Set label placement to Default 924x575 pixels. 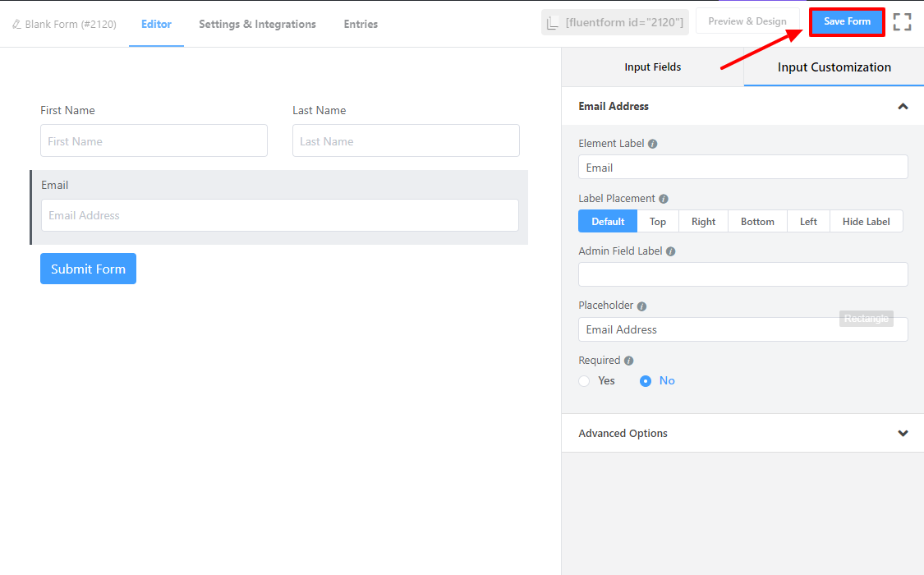tap(608, 222)
